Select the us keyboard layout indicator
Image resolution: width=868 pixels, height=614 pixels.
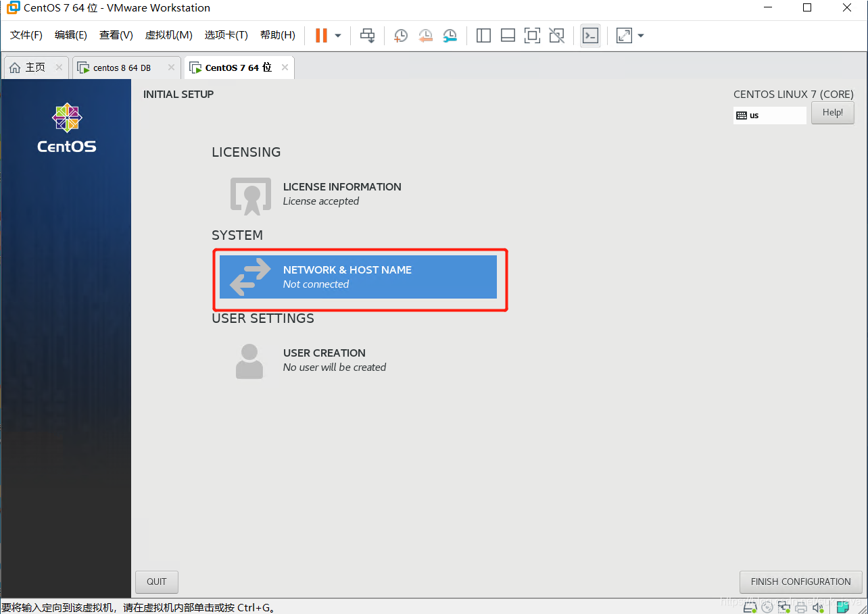(x=770, y=115)
